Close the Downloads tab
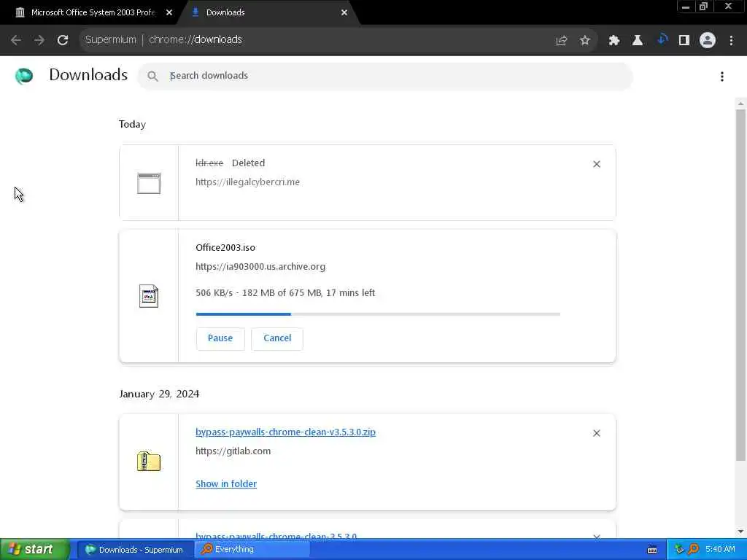This screenshot has width=747, height=560. 344,13
